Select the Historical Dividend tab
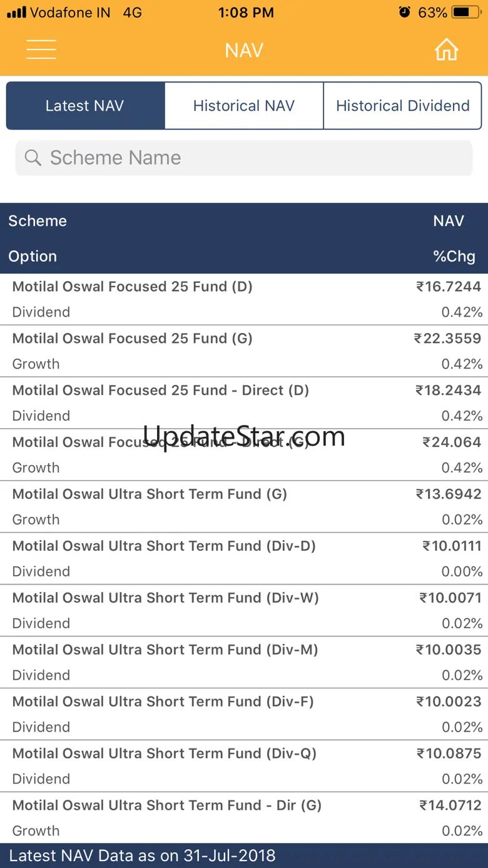488x868 pixels. pos(402,106)
